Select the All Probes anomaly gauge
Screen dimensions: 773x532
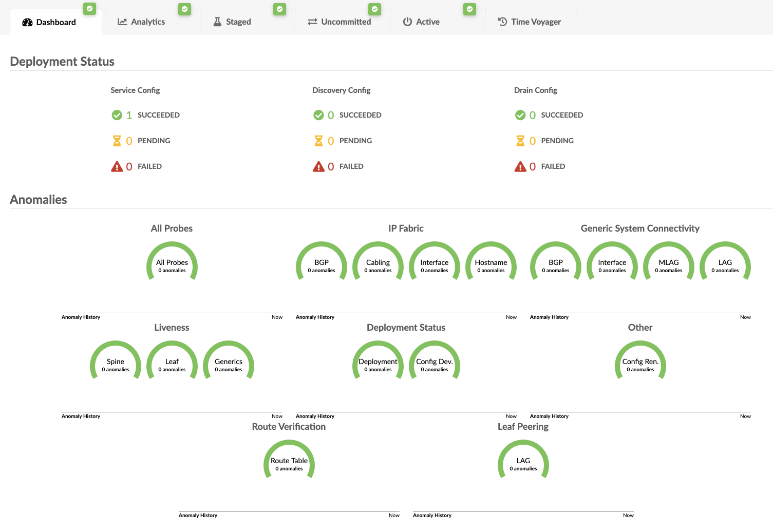coord(172,265)
